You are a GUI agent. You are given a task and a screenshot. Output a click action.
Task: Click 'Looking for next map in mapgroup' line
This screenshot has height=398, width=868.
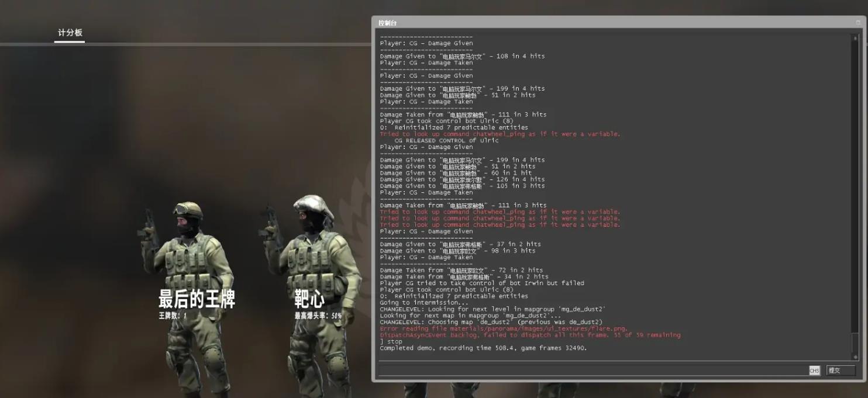tap(470, 316)
